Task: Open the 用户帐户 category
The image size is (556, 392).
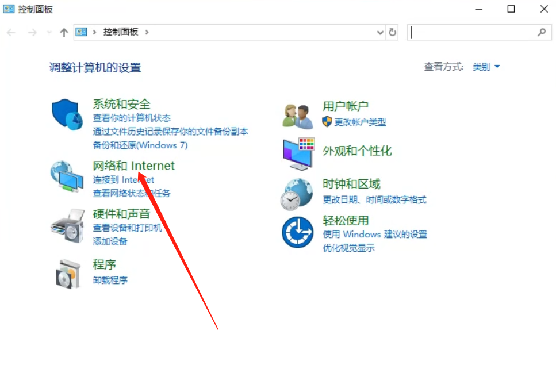Action: (x=346, y=106)
